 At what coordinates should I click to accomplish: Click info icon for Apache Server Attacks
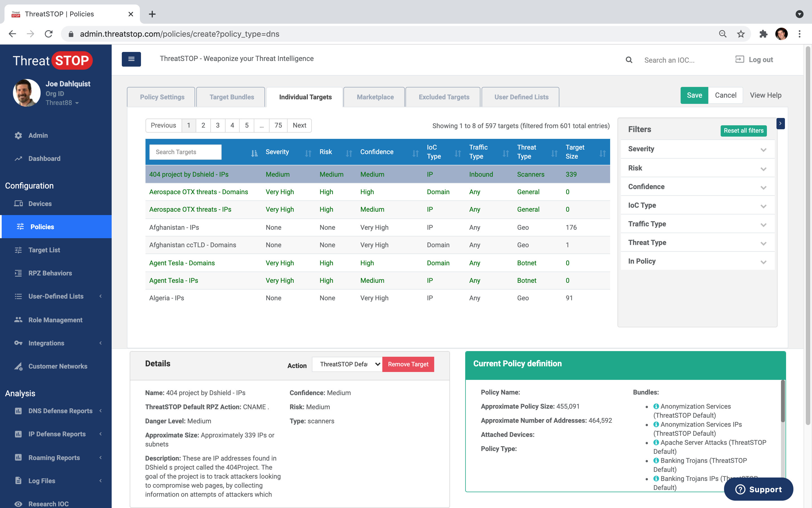656,443
